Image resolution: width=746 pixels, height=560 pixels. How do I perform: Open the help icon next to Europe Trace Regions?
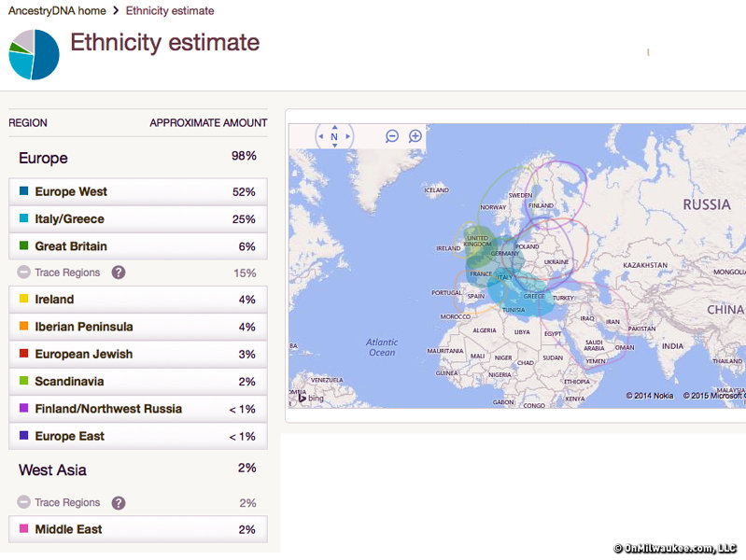click(119, 273)
